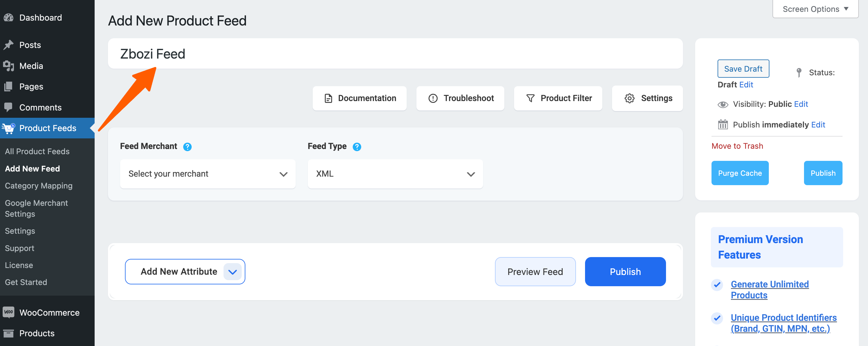Click the Dashboard gauge icon
Image resolution: width=868 pixels, height=346 pixels.
[x=8, y=18]
